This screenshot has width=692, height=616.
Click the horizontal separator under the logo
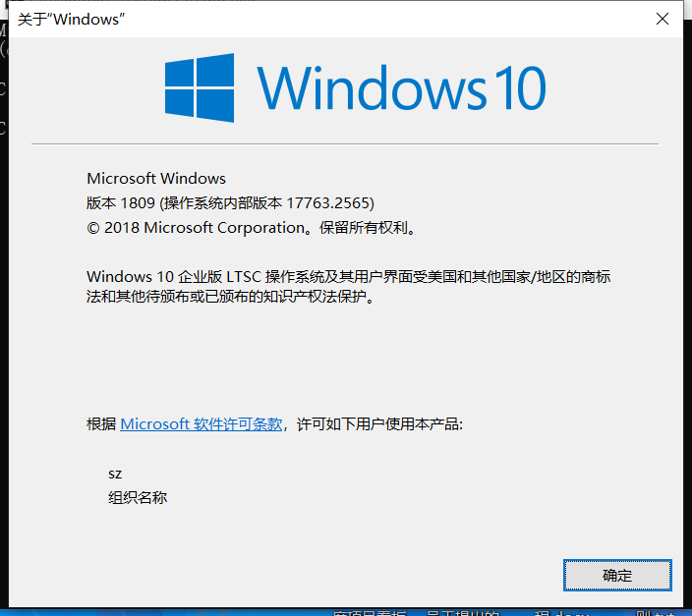[345, 143]
